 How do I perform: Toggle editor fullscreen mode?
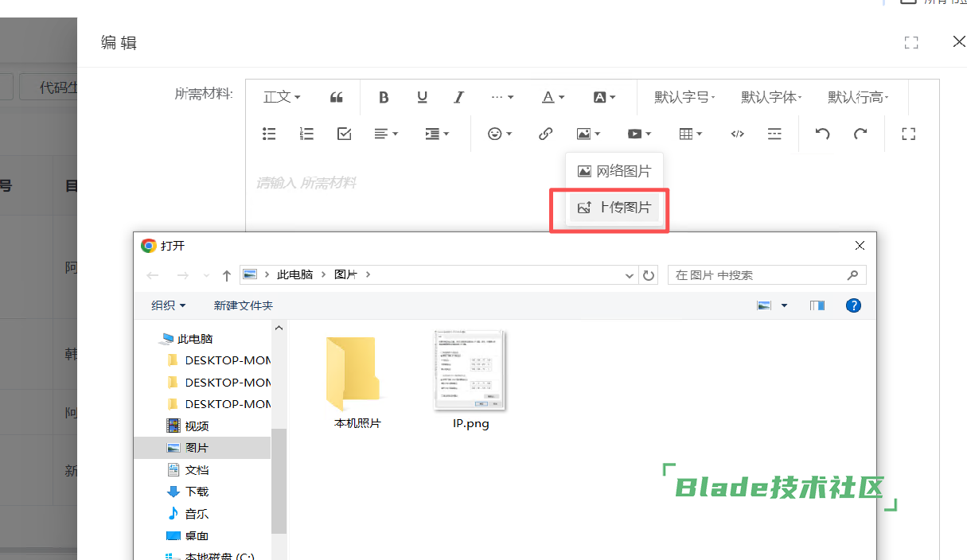click(908, 134)
